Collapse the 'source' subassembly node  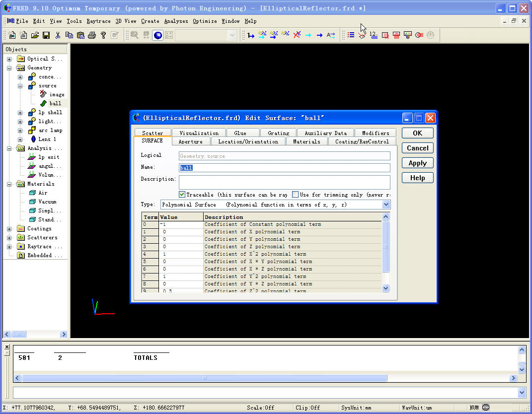click(20, 86)
